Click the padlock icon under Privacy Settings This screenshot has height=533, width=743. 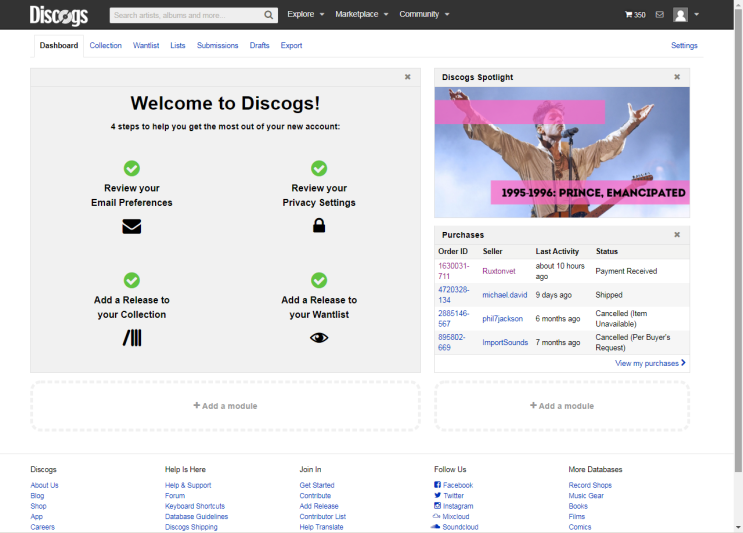point(319,226)
